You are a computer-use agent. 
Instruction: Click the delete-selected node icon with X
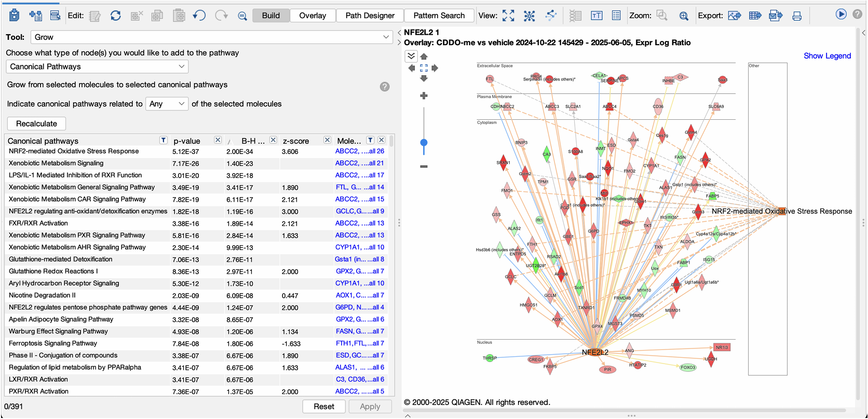(x=137, y=16)
